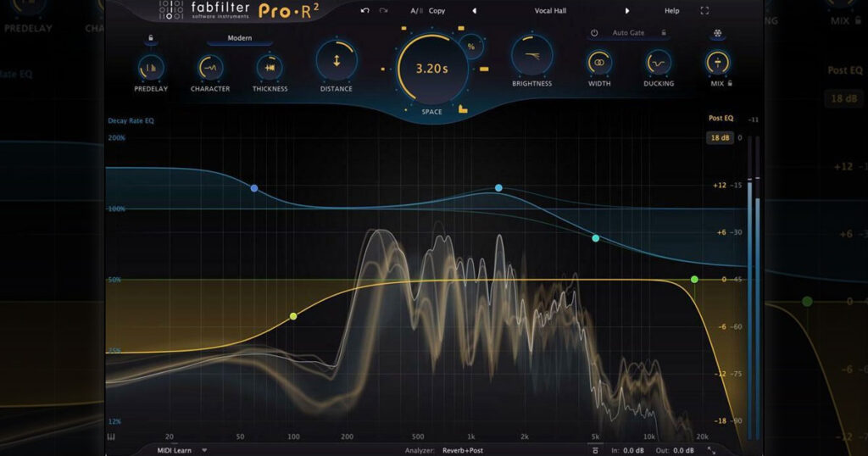Click the piano keyboard display icon
The height and width of the screenshot is (456, 868).
pos(111,437)
